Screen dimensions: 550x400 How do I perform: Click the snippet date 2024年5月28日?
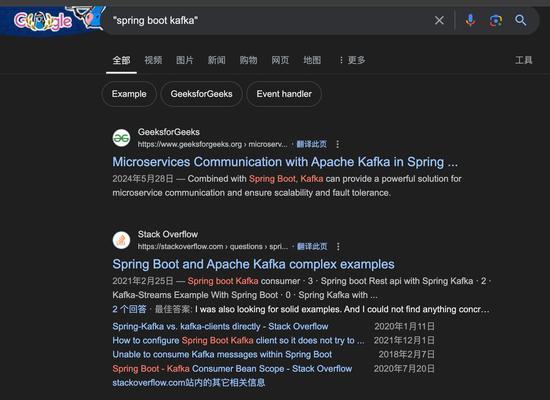click(x=143, y=179)
